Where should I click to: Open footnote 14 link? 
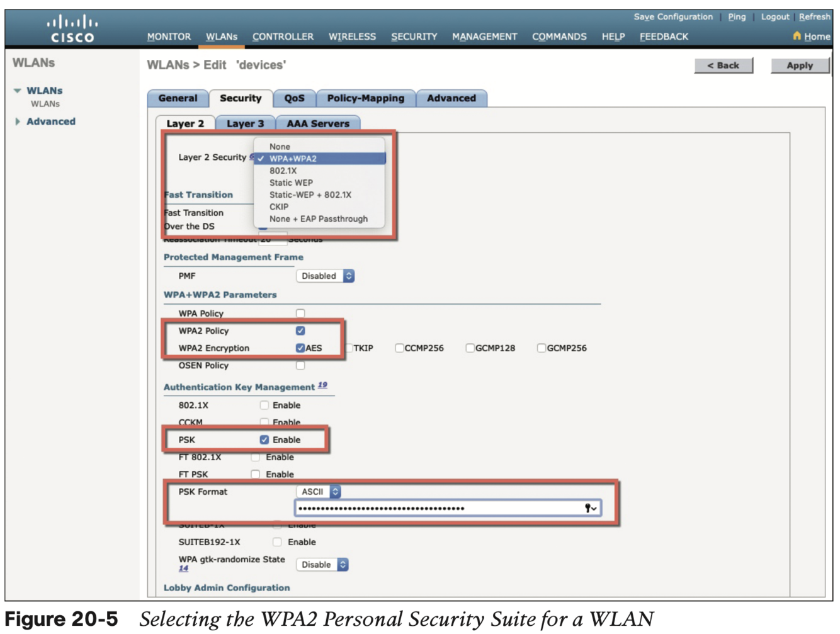(183, 569)
